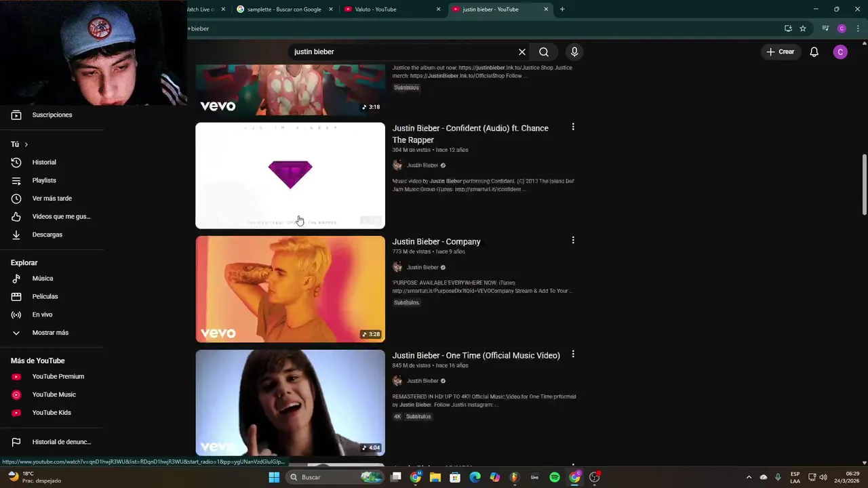Click the 4K badge under One Time
This screenshot has width=868, height=488.
coord(397,417)
